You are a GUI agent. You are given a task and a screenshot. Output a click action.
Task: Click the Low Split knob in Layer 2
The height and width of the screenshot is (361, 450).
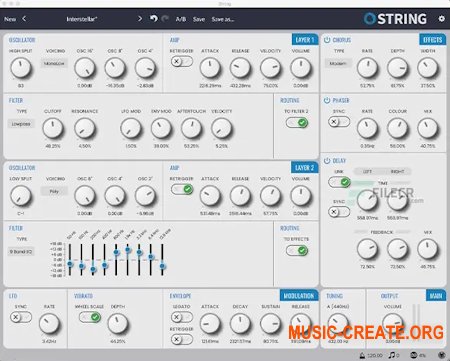click(21, 196)
